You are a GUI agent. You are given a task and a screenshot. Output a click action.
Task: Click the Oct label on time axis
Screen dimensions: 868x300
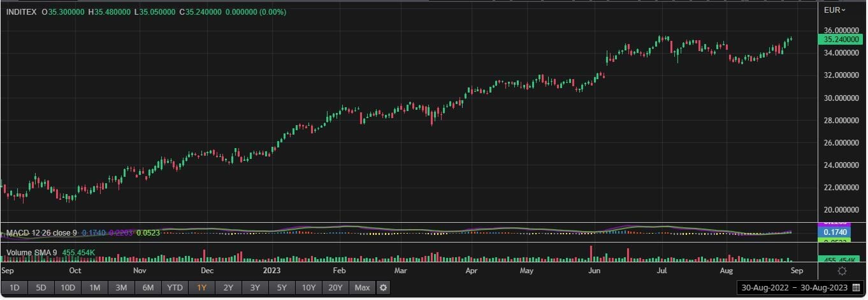coord(75,271)
